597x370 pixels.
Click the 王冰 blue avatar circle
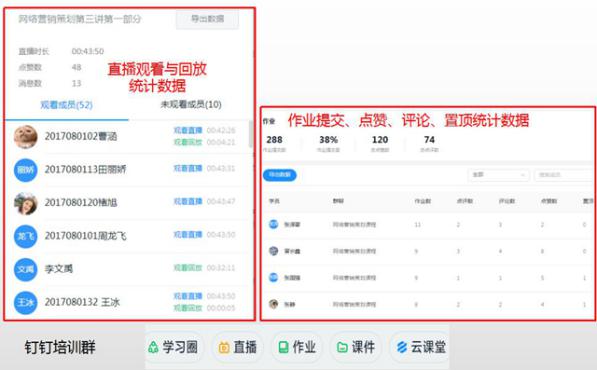coord(26,302)
